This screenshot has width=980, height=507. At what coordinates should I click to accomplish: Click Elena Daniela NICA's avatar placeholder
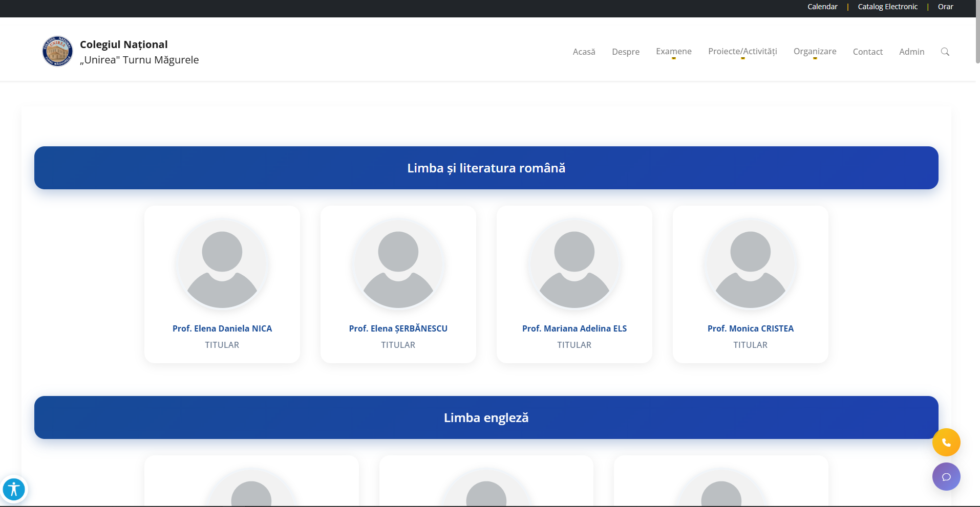[222, 264]
